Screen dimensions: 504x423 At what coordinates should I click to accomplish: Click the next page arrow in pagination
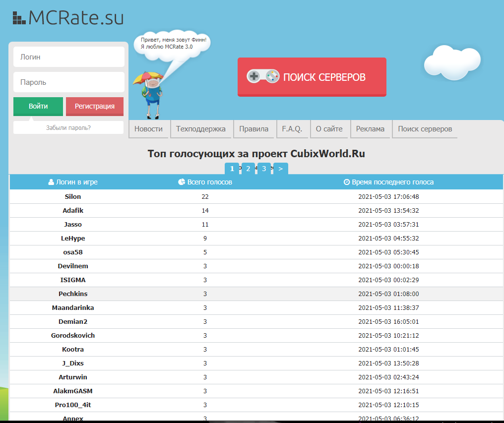click(x=281, y=169)
